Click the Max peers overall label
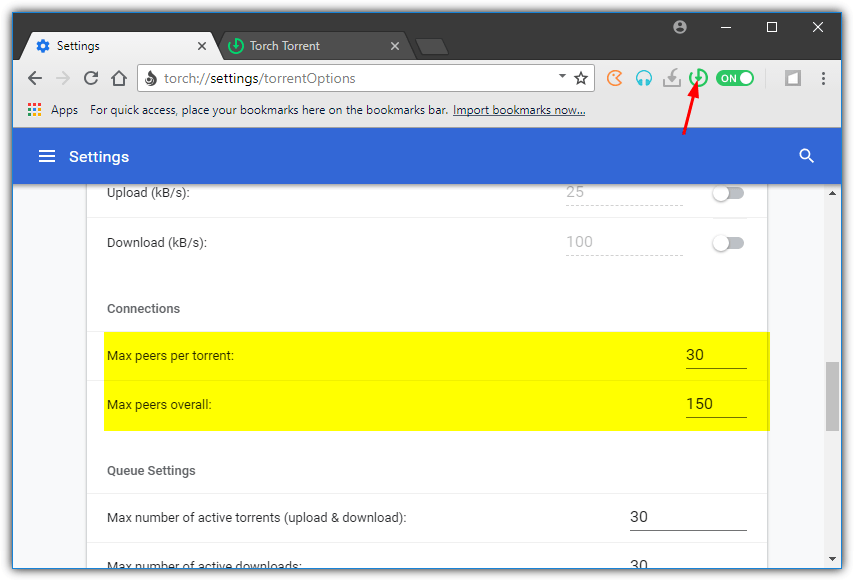 (x=159, y=405)
